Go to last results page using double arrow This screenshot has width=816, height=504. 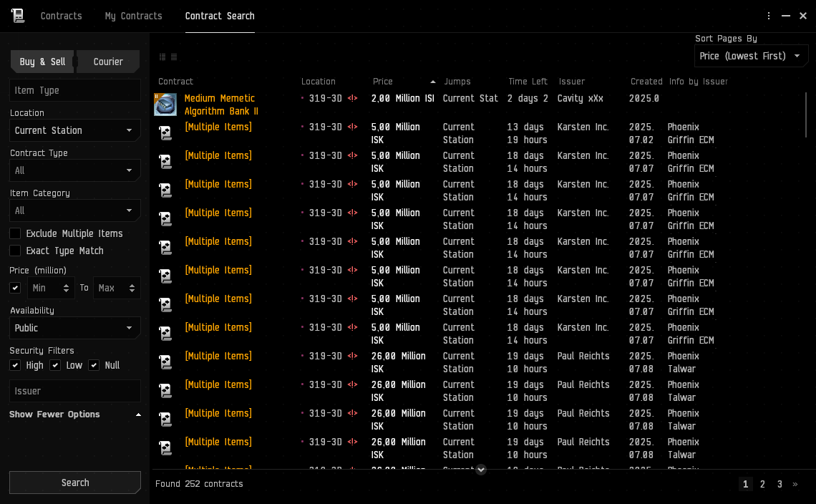pyautogui.click(x=795, y=485)
